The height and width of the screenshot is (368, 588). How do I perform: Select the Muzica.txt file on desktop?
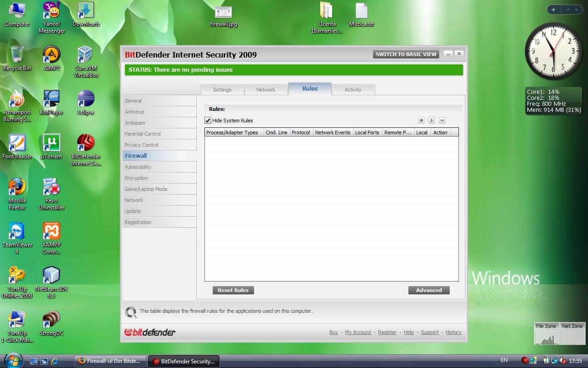362,15
